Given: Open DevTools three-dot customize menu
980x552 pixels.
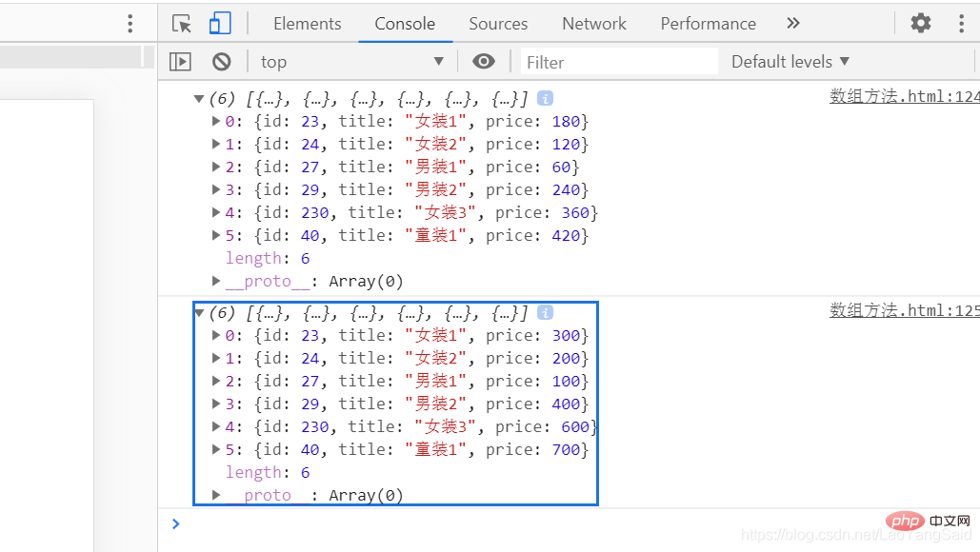Looking at the screenshot, I should (961, 23).
